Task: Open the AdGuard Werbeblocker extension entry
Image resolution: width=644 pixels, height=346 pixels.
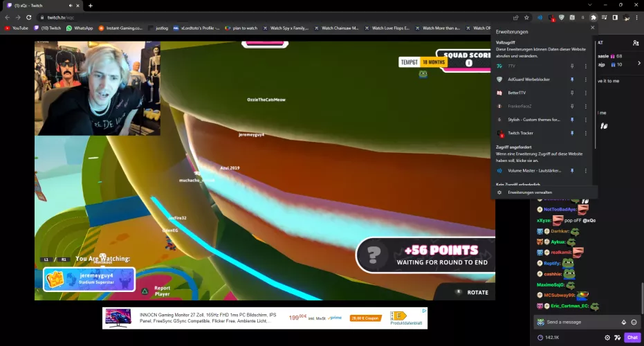Action: point(530,80)
